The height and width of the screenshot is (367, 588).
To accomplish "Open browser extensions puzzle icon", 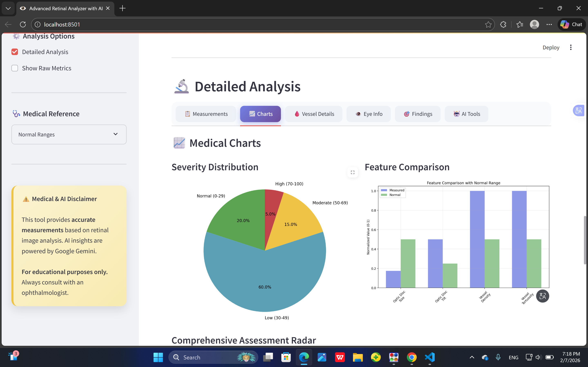I will click(503, 24).
